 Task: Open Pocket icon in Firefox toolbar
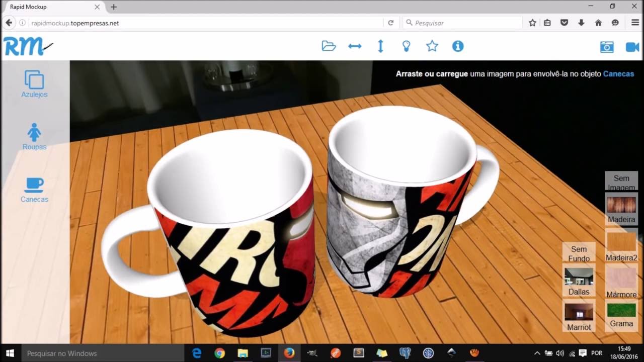point(565,23)
